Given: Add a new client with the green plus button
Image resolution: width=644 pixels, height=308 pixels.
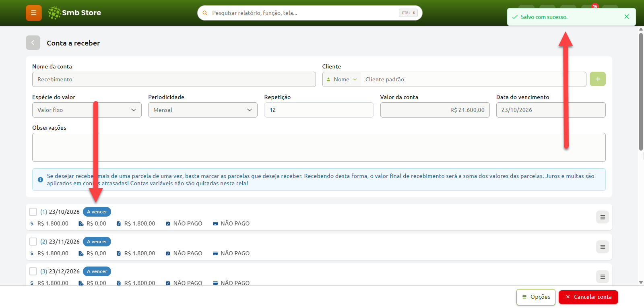Looking at the screenshot, I should (598, 79).
